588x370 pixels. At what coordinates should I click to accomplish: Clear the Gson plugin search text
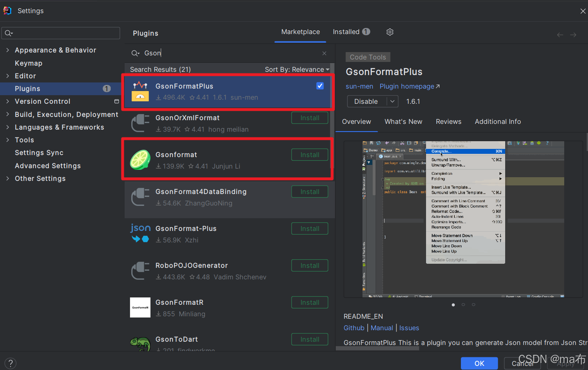tap(324, 53)
